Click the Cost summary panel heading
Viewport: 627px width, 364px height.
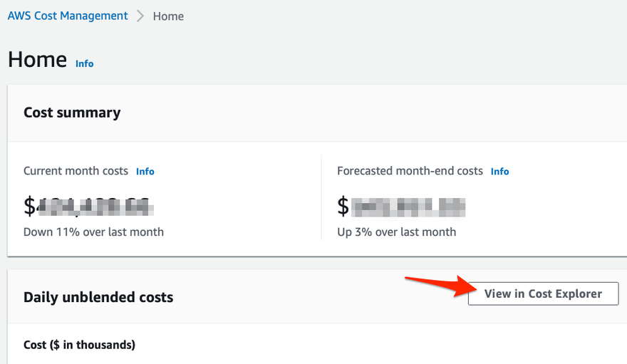click(x=72, y=113)
